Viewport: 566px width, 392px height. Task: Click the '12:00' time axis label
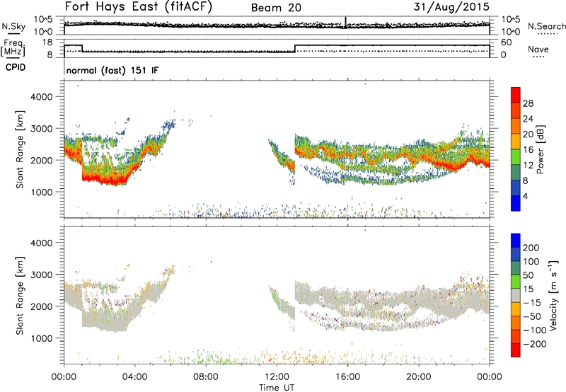click(x=277, y=377)
